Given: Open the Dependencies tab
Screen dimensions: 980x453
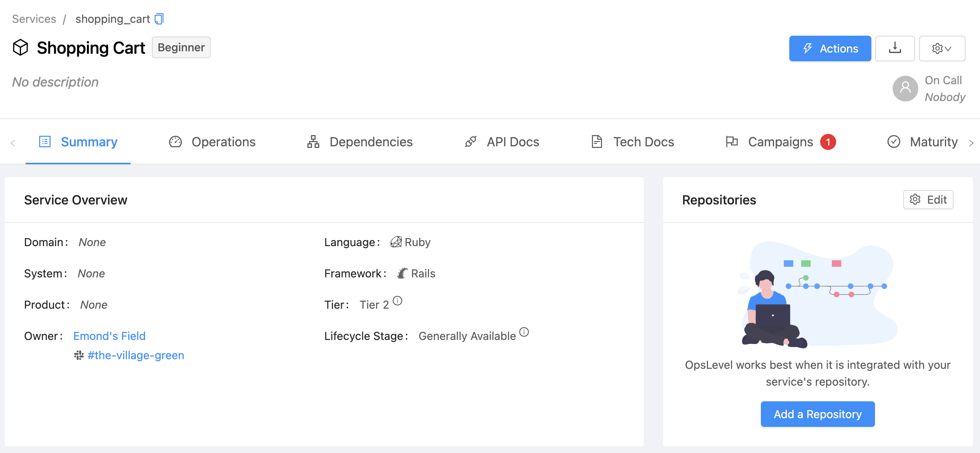Looking at the screenshot, I should 360,142.
